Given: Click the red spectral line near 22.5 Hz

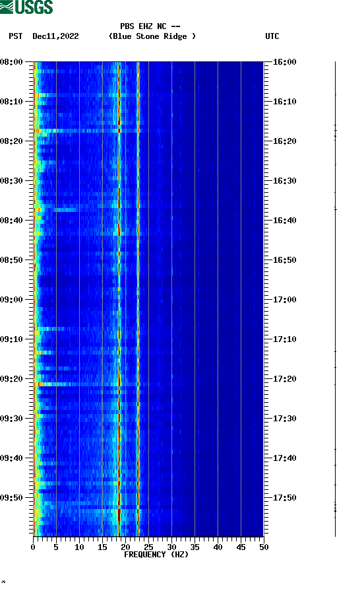Looking at the screenshot, I should pyautogui.click(x=138, y=298).
